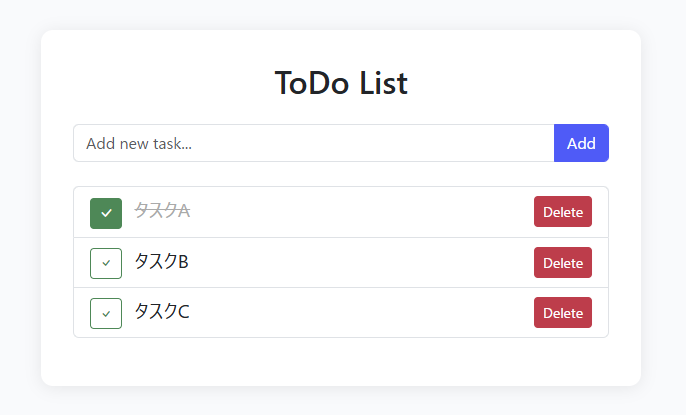Click empty space in the タスクC row
Viewport: 686px width, 415px height.
pyautogui.click(x=360, y=313)
